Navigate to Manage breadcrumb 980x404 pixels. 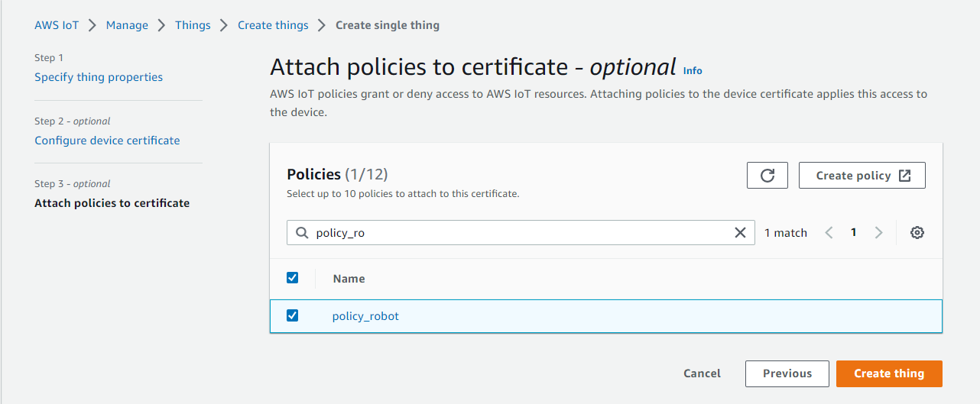click(127, 25)
